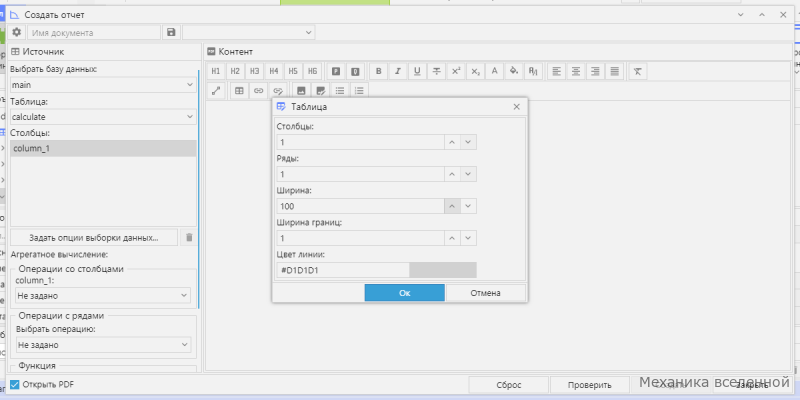Click the insert table toolbar icon
The width and height of the screenshot is (800, 400).
pyautogui.click(x=239, y=91)
